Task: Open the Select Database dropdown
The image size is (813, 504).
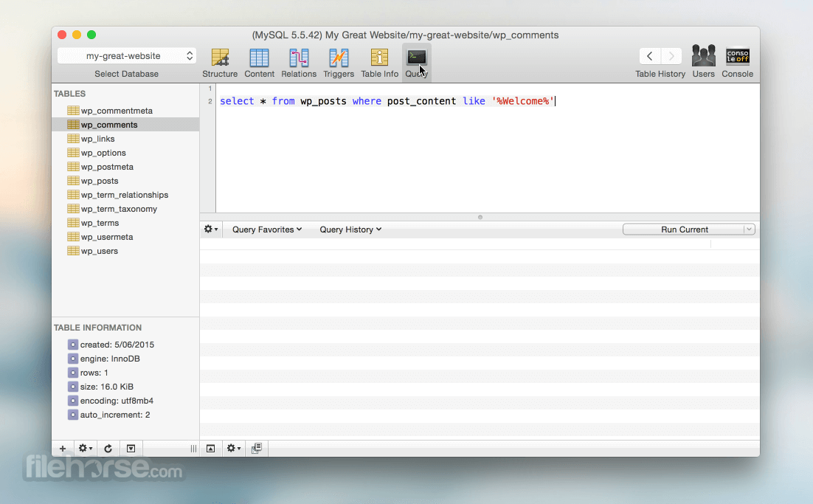Action: click(x=127, y=55)
